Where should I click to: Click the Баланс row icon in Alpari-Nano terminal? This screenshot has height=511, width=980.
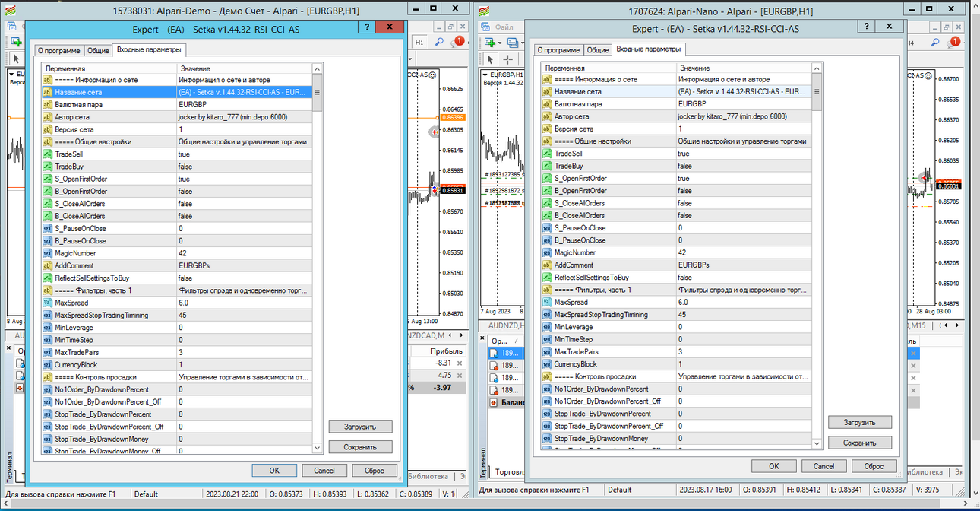pyautogui.click(x=494, y=402)
